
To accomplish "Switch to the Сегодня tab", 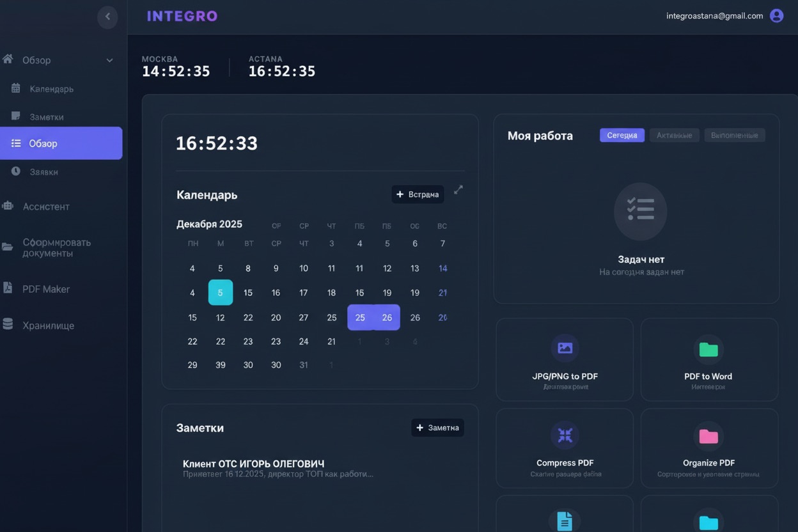I will (622, 136).
